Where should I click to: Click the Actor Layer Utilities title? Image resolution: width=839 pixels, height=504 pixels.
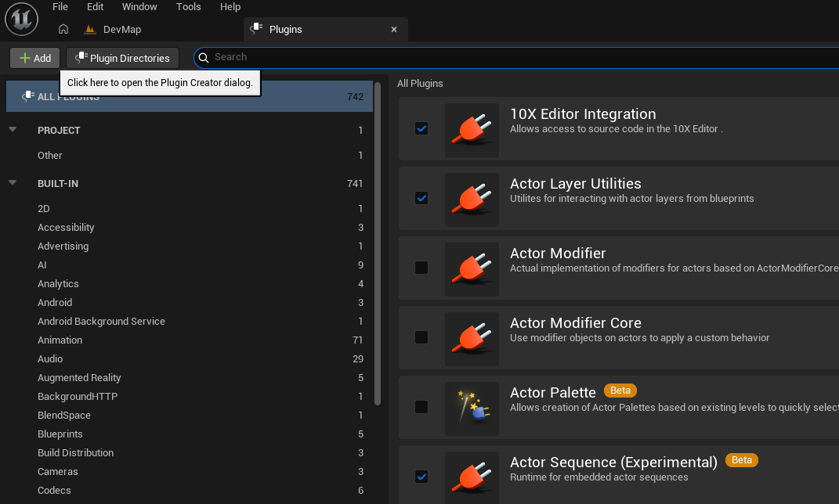[575, 183]
